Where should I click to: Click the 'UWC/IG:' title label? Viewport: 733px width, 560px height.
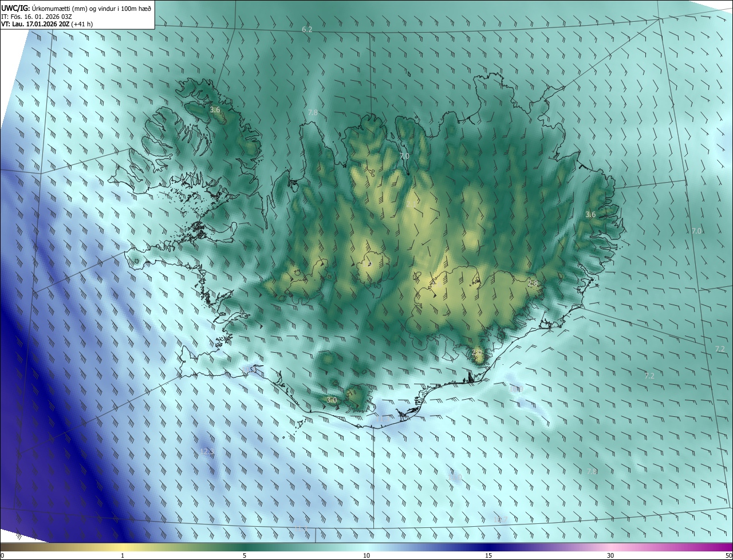pos(15,7)
